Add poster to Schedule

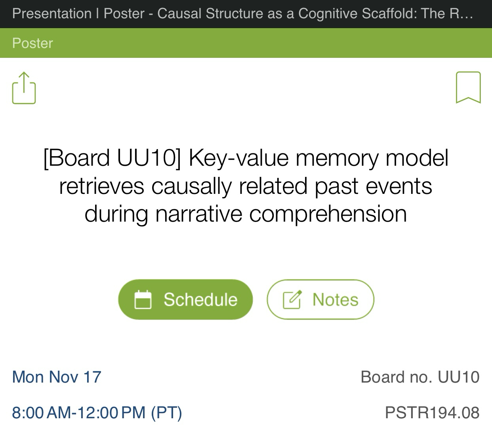(x=185, y=300)
